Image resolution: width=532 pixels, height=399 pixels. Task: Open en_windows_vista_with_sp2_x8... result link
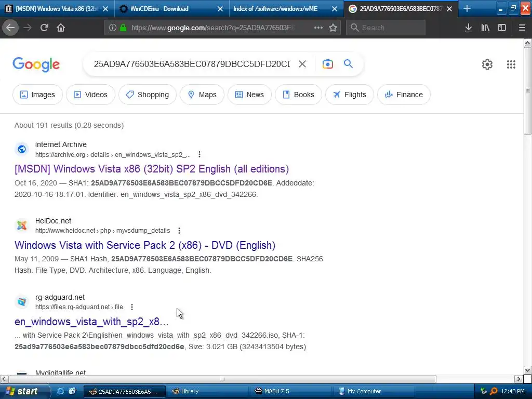[91, 321]
